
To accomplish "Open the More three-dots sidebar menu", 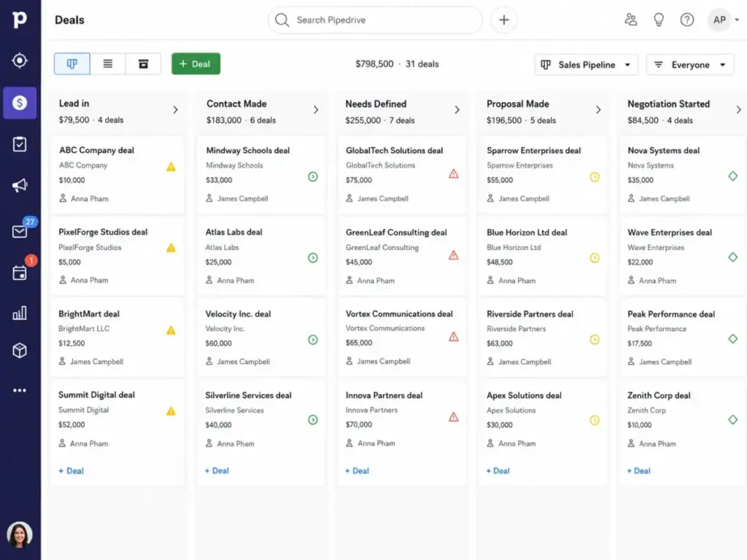I will [x=20, y=390].
